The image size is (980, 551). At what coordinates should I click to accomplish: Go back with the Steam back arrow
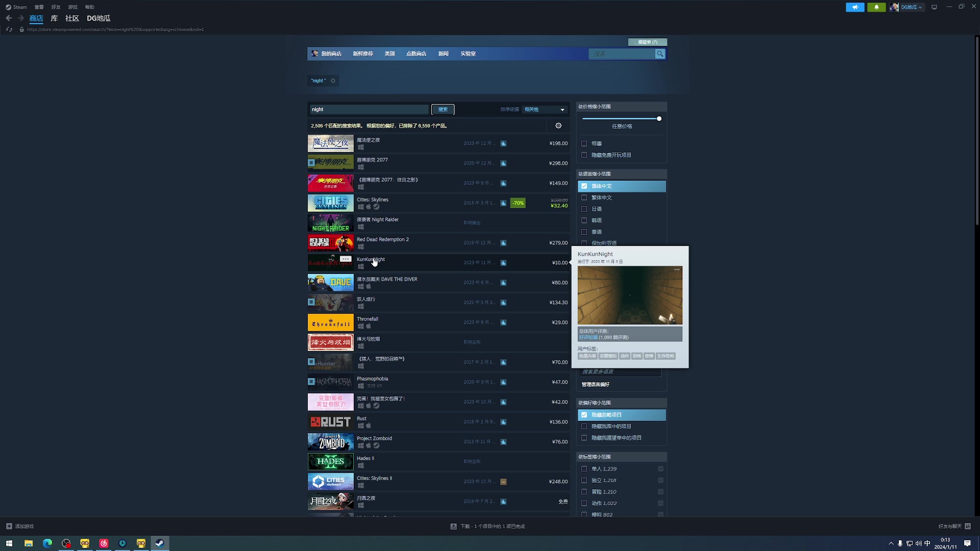9,18
